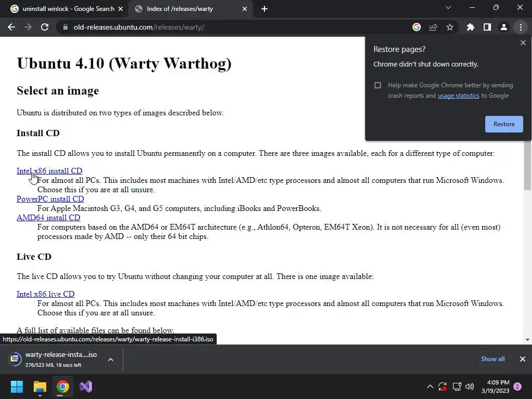Click the Restore button
This screenshot has width=532, height=399.
pyautogui.click(x=504, y=124)
